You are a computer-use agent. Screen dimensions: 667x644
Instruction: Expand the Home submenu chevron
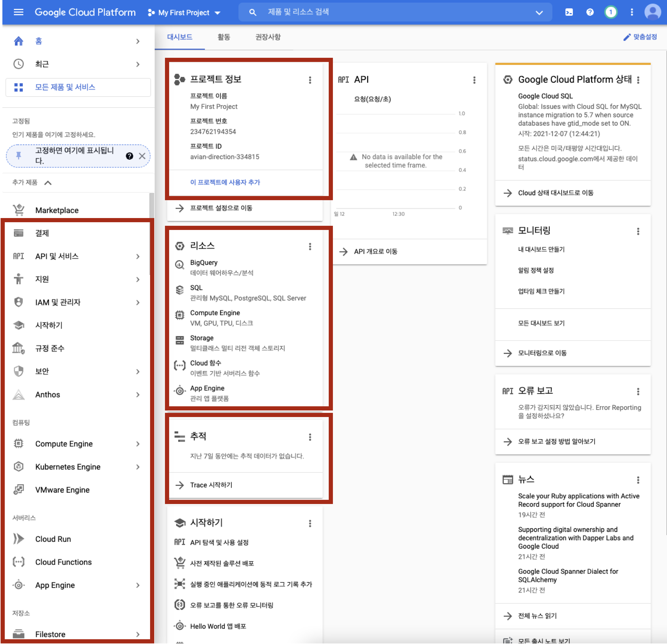coord(138,41)
